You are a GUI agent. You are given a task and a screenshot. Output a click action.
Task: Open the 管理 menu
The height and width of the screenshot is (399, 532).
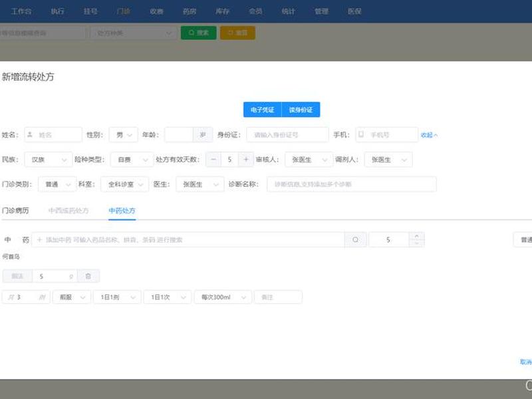pyautogui.click(x=321, y=11)
